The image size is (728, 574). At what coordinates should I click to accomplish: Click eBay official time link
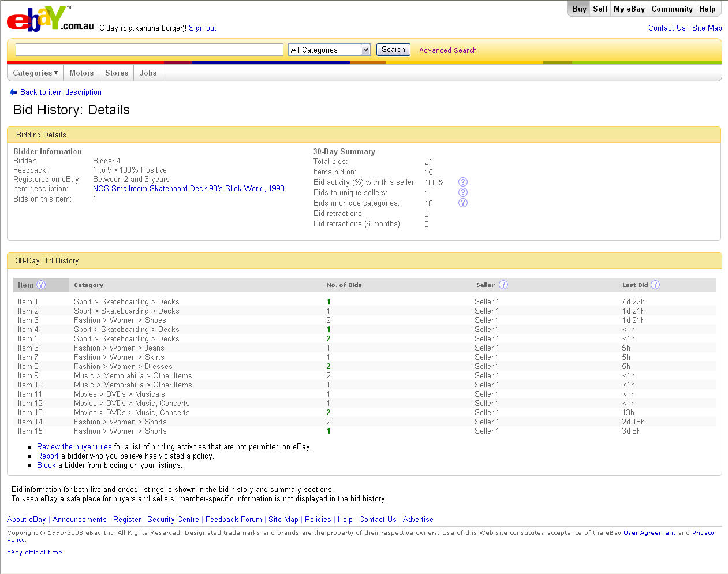[x=35, y=553]
